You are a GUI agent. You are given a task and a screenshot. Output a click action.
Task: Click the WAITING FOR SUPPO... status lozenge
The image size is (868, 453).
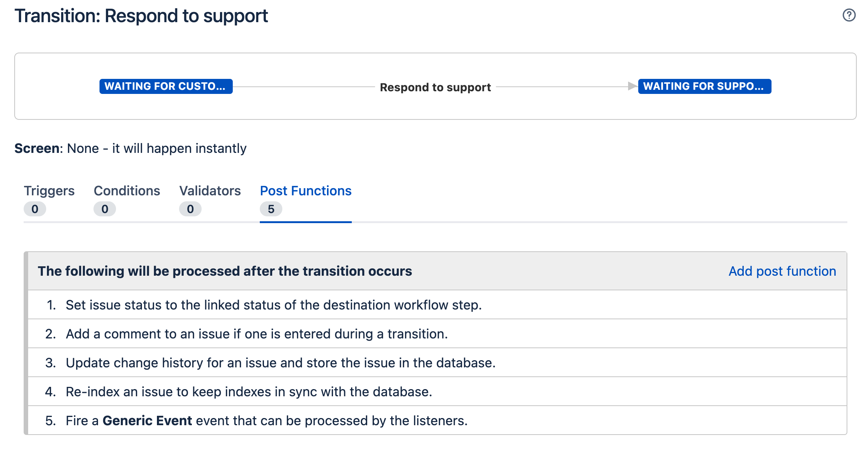[x=704, y=86]
